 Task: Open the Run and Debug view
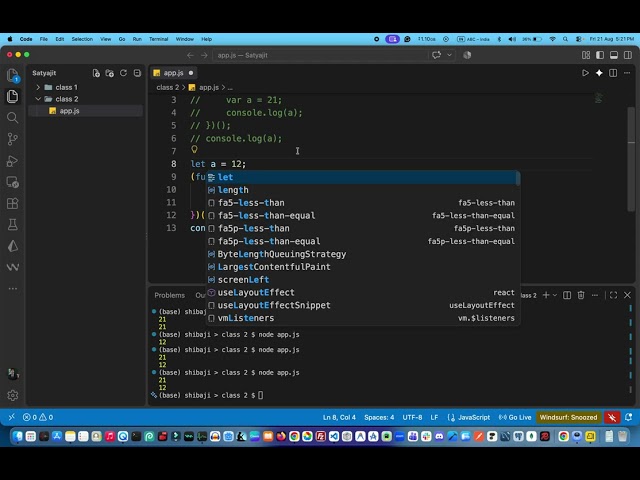point(13,161)
